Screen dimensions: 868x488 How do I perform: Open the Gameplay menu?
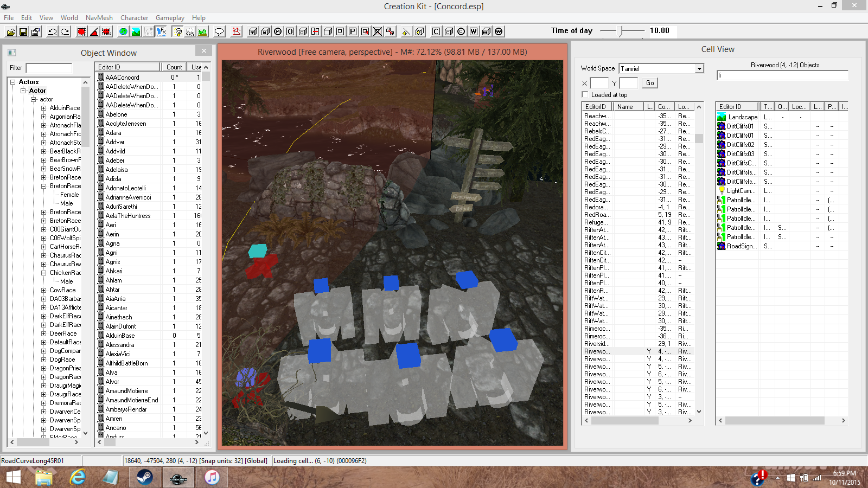point(170,18)
